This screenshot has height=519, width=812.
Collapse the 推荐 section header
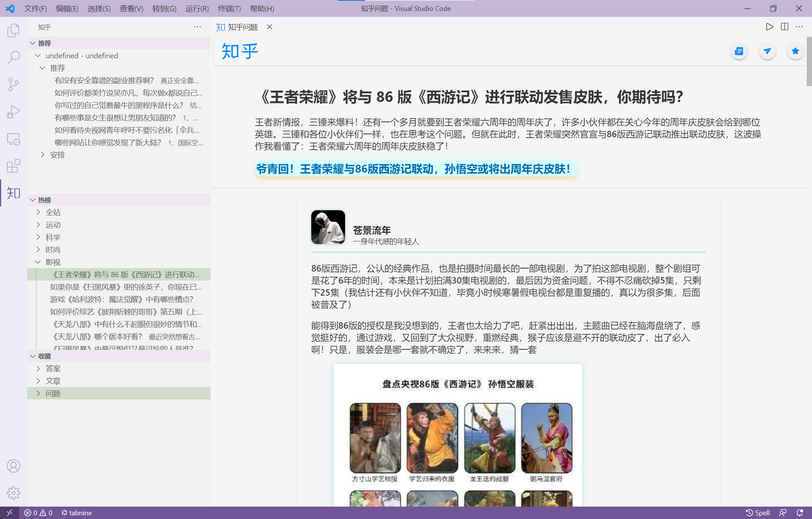pyautogui.click(x=44, y=43)
